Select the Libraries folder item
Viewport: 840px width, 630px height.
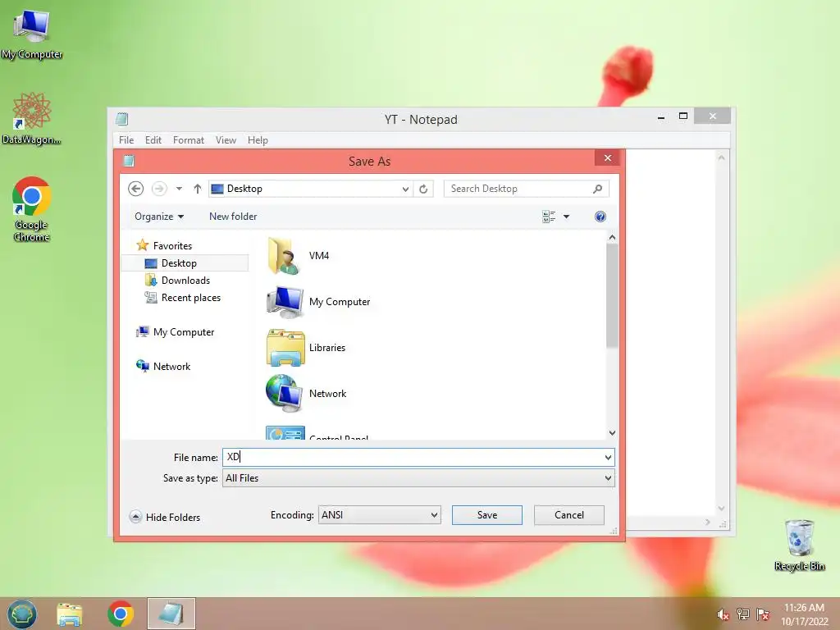[306, 348]
